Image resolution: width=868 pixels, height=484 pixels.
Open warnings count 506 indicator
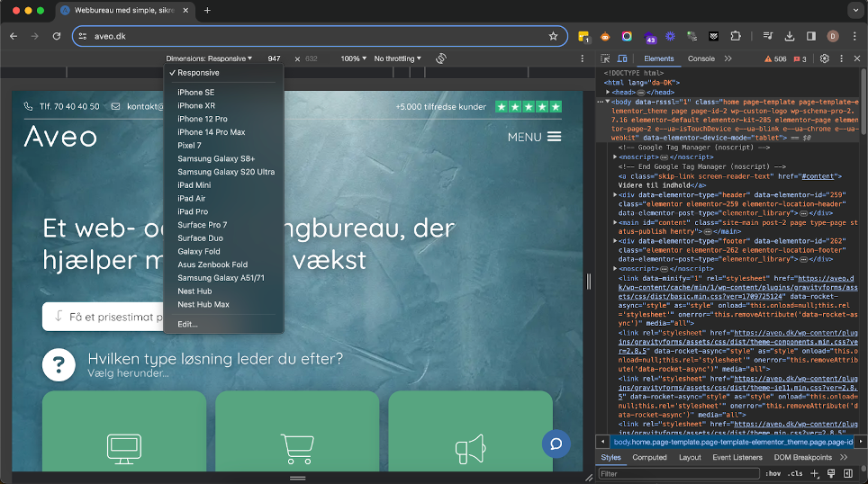pos(775,58)
